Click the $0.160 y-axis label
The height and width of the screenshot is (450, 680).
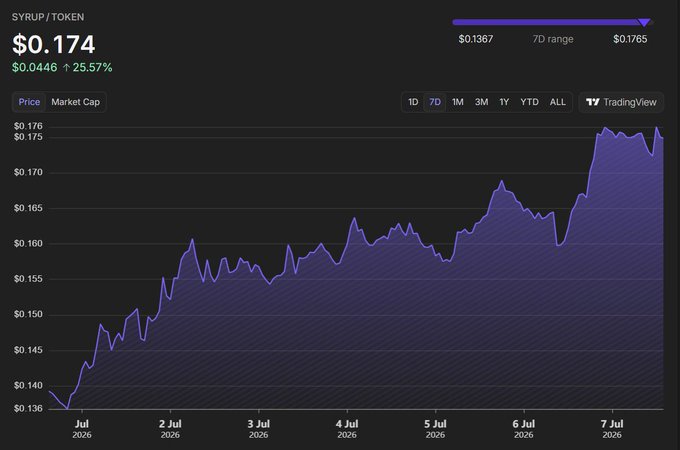[28, 244]
